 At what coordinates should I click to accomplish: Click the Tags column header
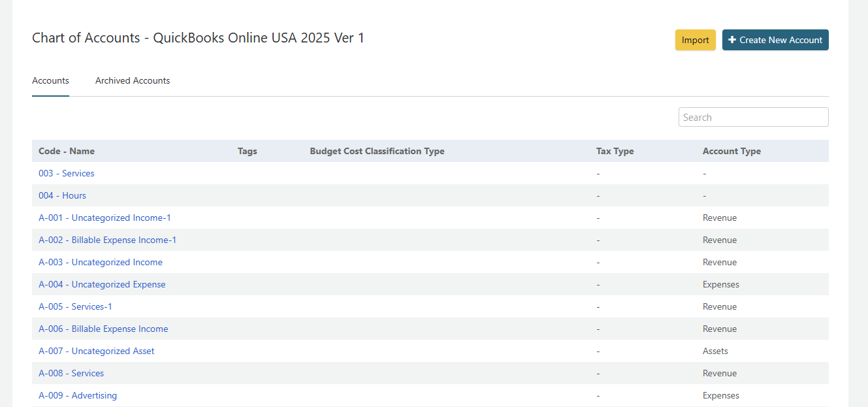pyautogui.click(x=248, y=151)
